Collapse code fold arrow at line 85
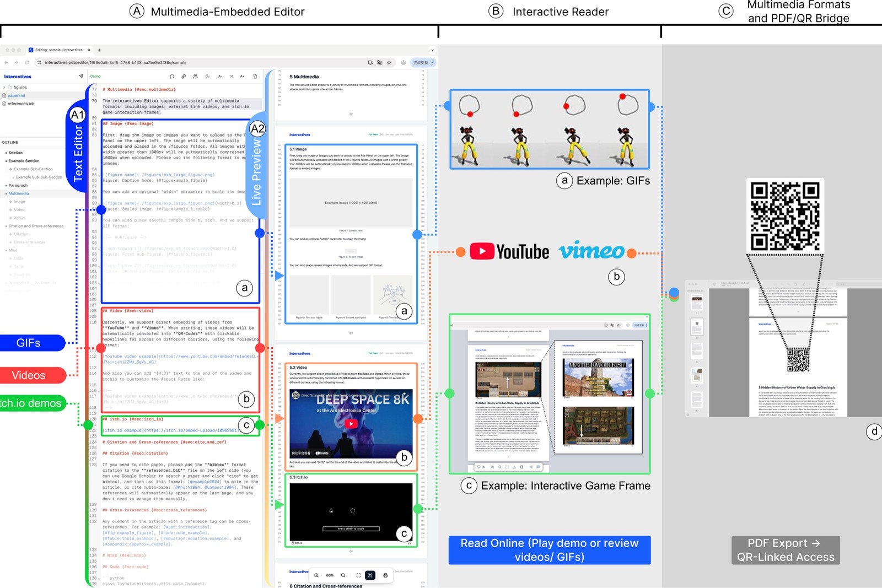This screenshot has height=588, width=882. [x=100, y=175]
